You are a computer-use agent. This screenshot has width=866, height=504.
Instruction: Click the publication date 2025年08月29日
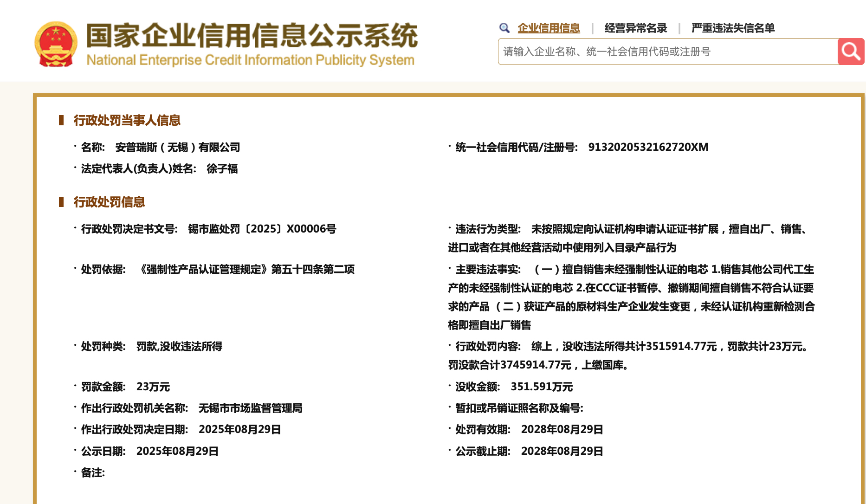[x=176, y=451]
